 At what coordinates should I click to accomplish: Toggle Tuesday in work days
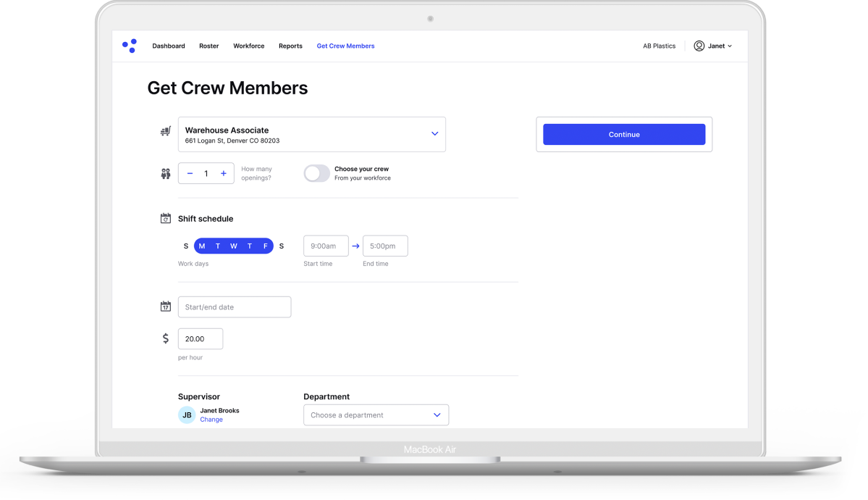point(218,246)
